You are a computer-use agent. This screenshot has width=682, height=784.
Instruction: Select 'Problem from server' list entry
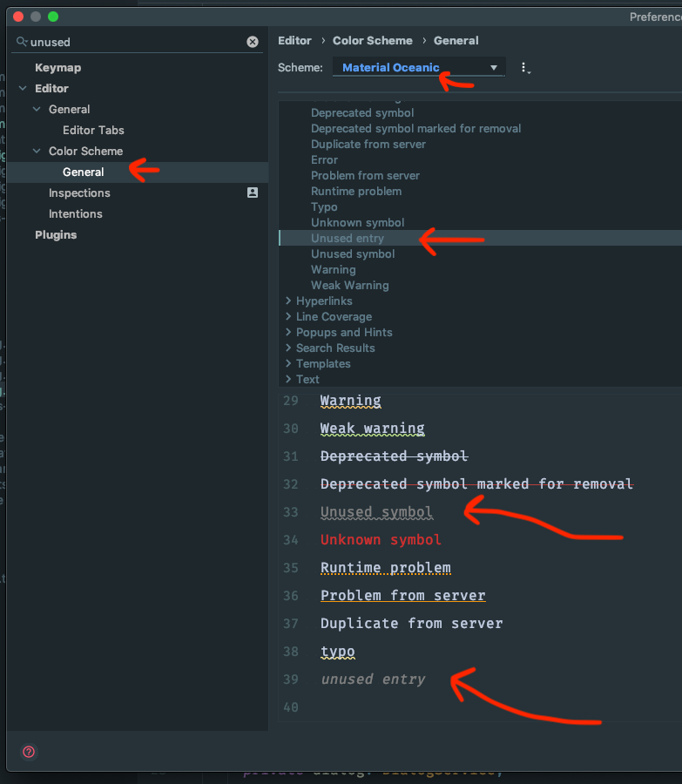[x=366, y=175]
